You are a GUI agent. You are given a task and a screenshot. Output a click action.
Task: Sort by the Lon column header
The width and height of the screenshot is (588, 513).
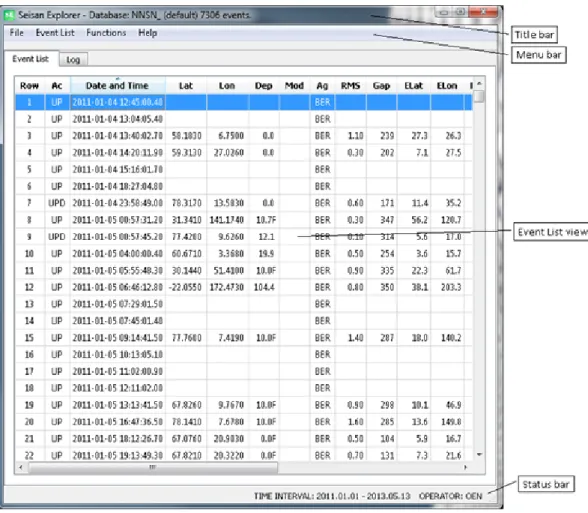coord(227,86)
